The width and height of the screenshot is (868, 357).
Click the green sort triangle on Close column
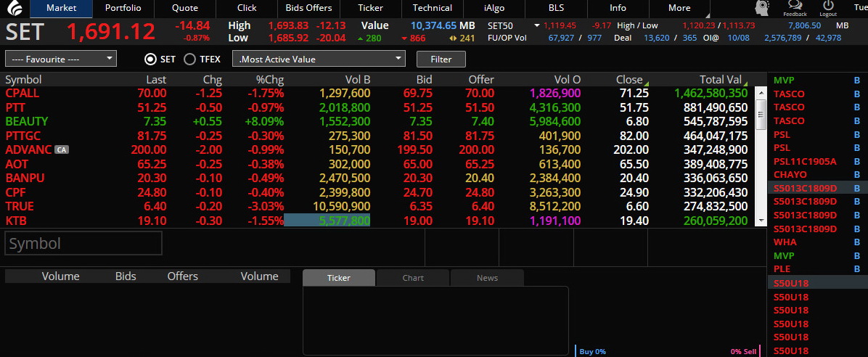tap(646, 83)
